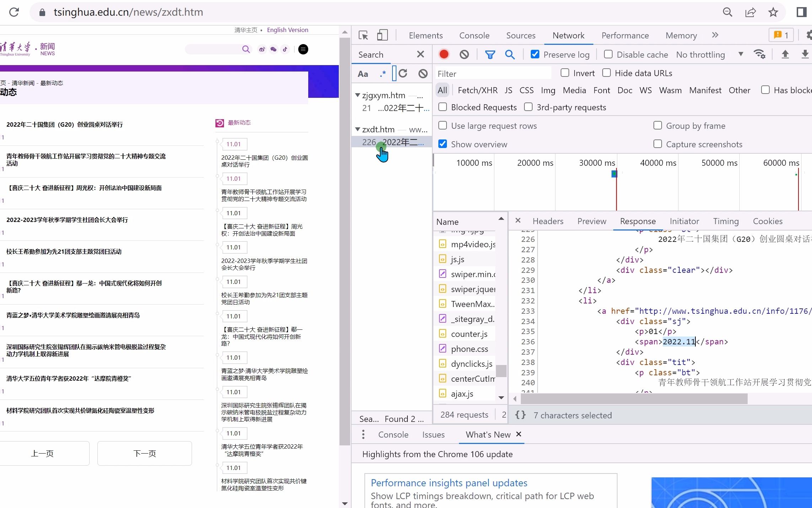This screenshot has width=812, height=508.
Task: Switch to the Response tab in DevTools
Action: click(x=638, y=221)
